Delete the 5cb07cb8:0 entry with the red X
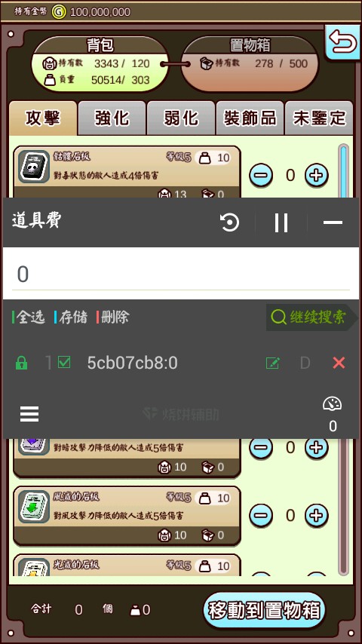Screen dimensions: 362x644 [339, 363]
